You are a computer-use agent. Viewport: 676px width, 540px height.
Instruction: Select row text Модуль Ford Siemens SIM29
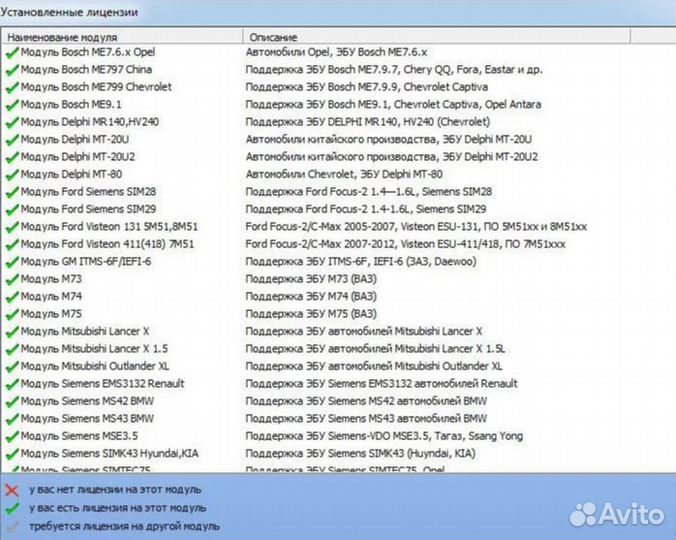click(88, 209)
